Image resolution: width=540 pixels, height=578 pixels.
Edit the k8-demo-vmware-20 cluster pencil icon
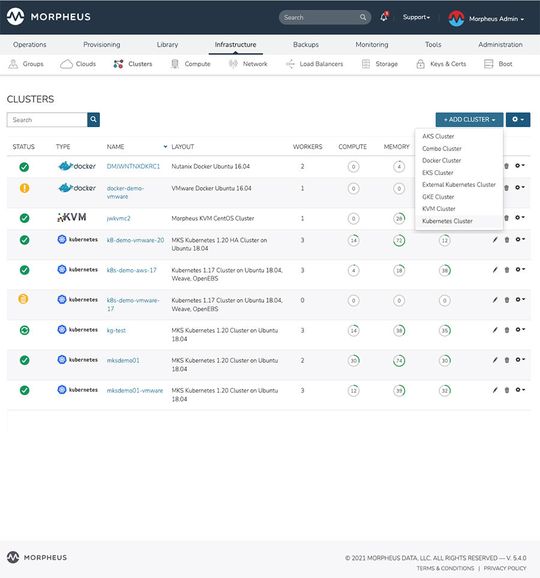(495, 240)
